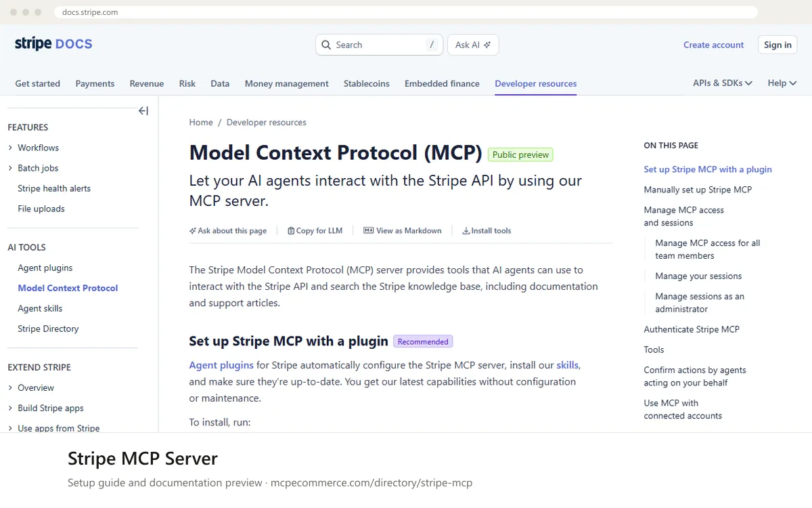Click the Ask AI button
Image resolution: width=812 pixels, height=508 pixels.
point(473,45)
